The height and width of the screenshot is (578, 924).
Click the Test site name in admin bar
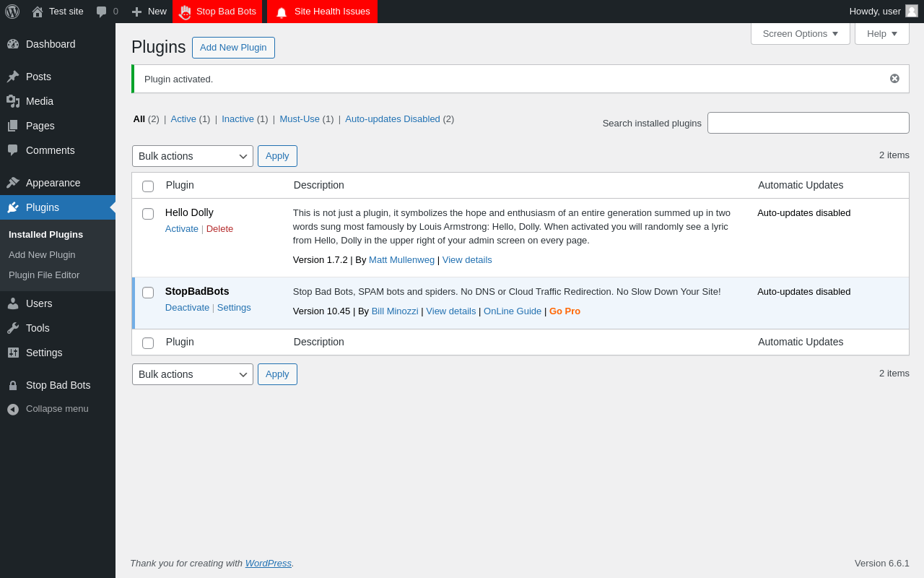pyautogui.click(x=66, y=12)
